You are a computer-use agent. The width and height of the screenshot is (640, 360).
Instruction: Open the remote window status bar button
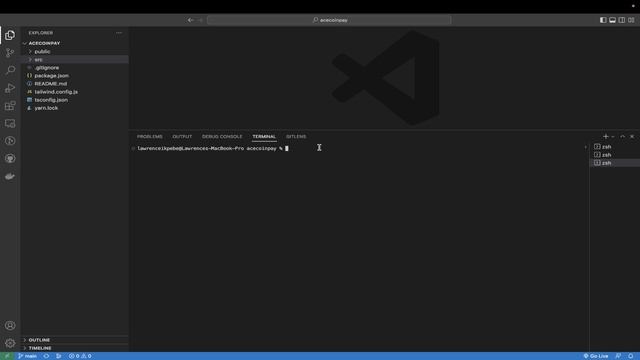point(7,356)
